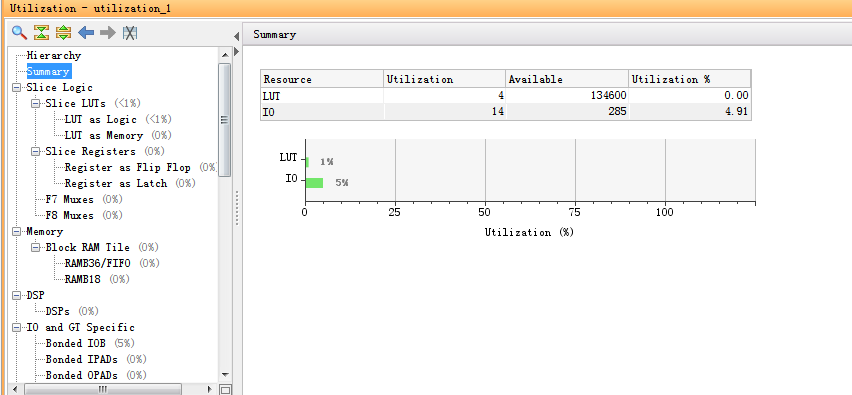
Task: Collapse the Slice Registers node
Action: [x=35, y=151]
